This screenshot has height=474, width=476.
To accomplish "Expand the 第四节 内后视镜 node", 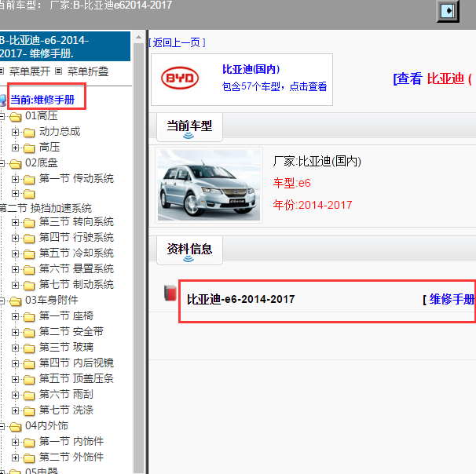I will pos(15,363).
